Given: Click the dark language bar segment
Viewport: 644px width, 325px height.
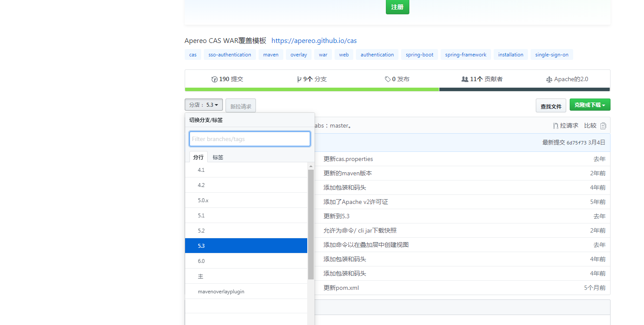Looking at the screenshot, I should [x=524, y=89].
